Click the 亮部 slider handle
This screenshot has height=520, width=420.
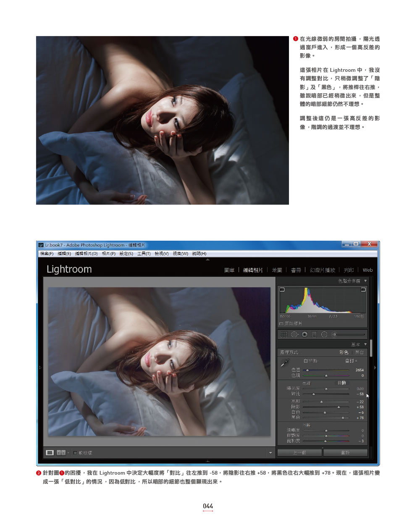(x=321, y=402)
